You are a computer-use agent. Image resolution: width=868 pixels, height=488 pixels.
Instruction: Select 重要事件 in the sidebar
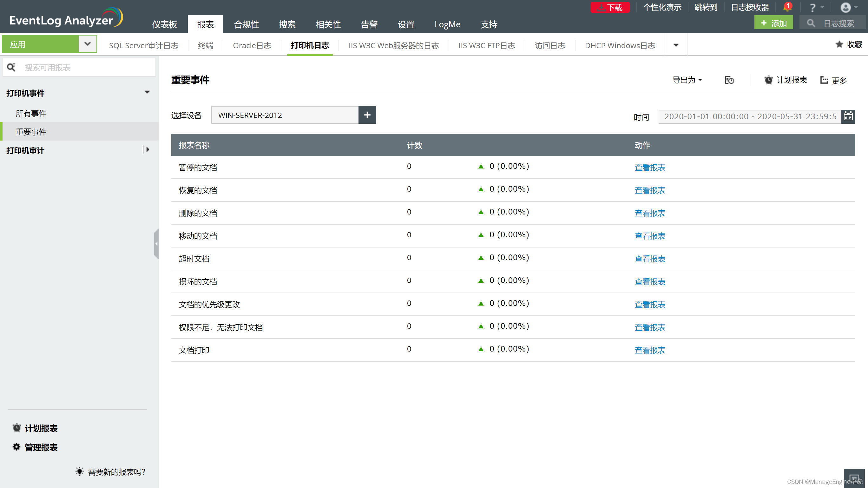tap(79, 131)
